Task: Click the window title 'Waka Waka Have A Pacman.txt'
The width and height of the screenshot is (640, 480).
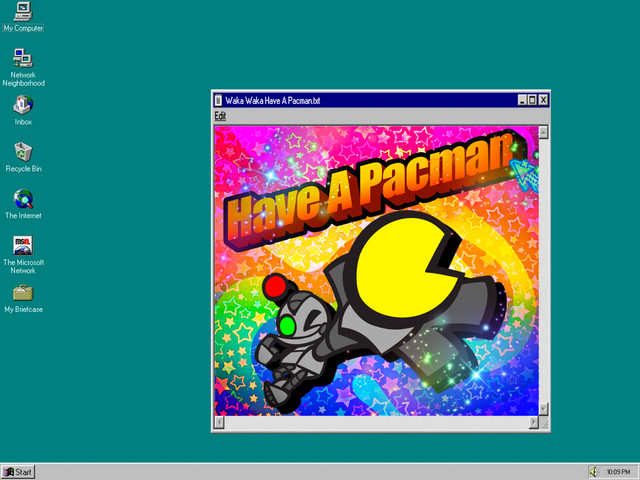Action: click(273, 101)
